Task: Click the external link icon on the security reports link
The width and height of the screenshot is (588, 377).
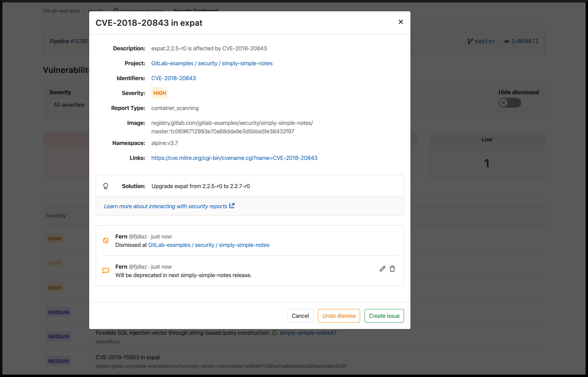Action: point(232,206)
